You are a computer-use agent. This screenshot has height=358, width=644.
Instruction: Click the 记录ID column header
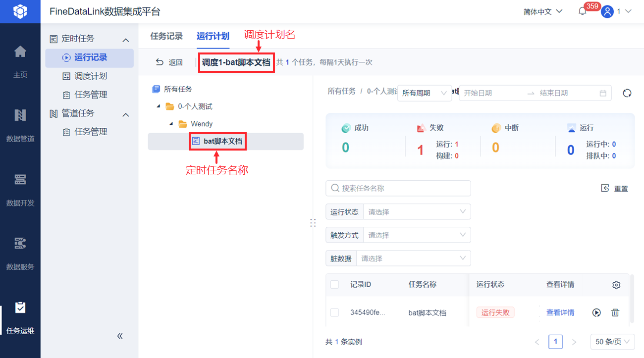pos(361,285)
